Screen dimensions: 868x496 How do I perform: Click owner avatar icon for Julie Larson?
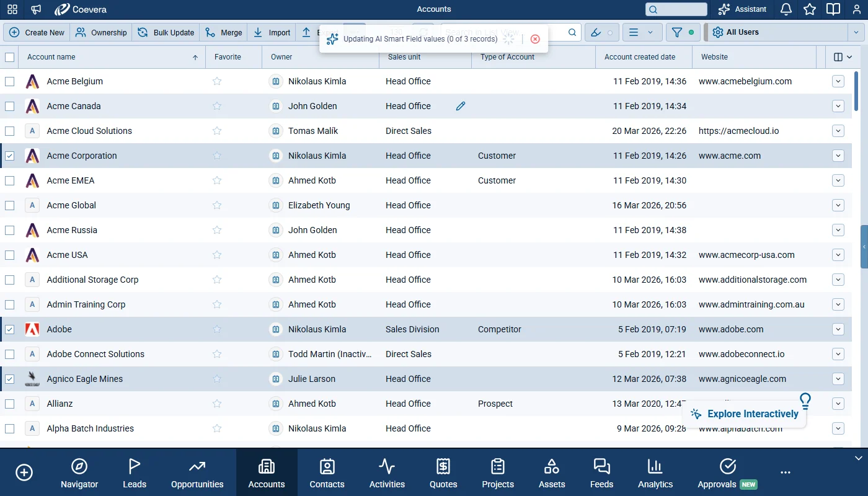tap(276, 379)
